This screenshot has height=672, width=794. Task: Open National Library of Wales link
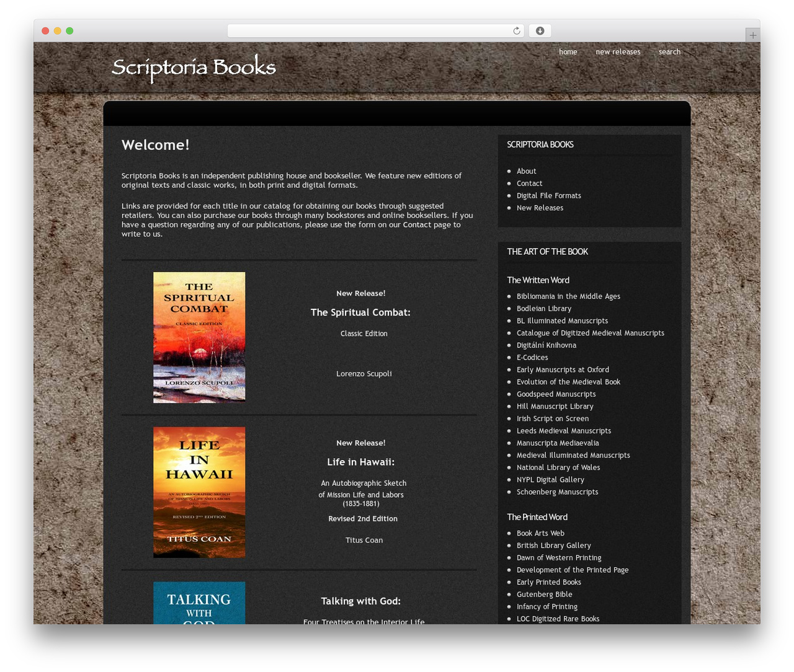(x=558, y=468)
